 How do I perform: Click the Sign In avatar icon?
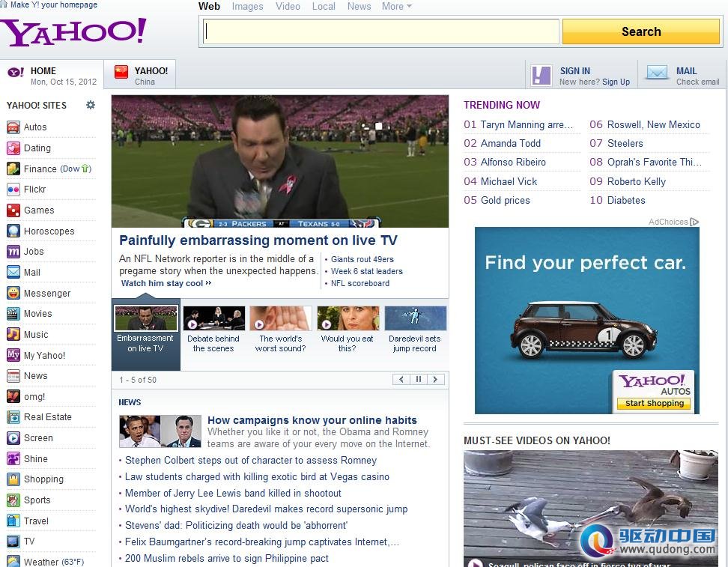coord(542,75)
